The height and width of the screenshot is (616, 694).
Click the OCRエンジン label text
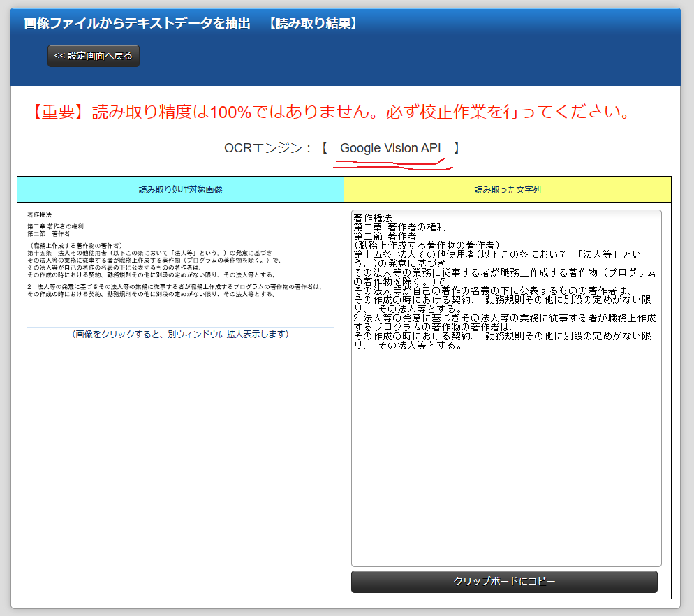267,148
